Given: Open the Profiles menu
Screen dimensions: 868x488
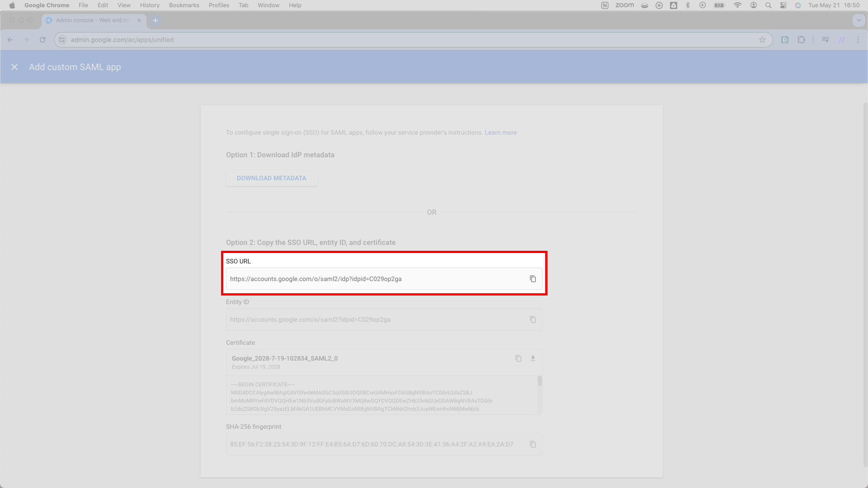Looking at the screenshot, I should [219, 5].
